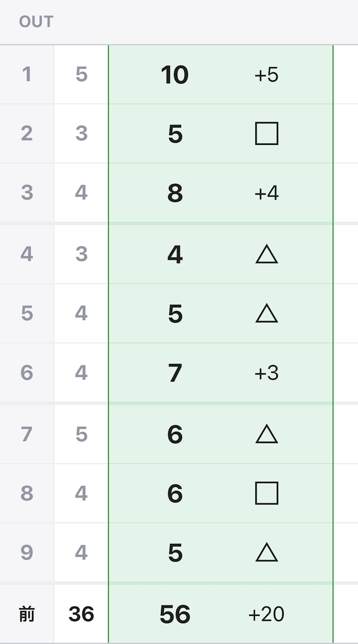Tap hole number 9 row label
The height and width of the screenshot is (644, 358).
tap(27, 552)
